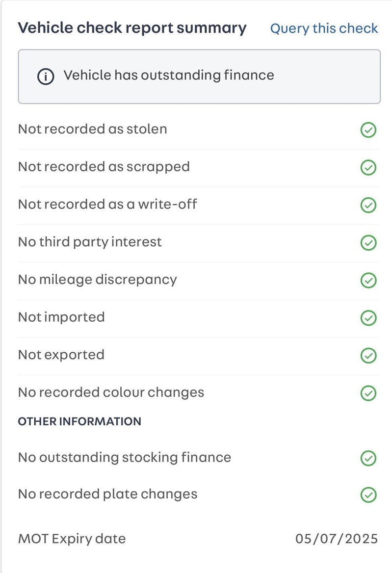Click the tick for No outstanding stocking finance
The width and height of the screenshot is (392, 573).
pos(368,458)
